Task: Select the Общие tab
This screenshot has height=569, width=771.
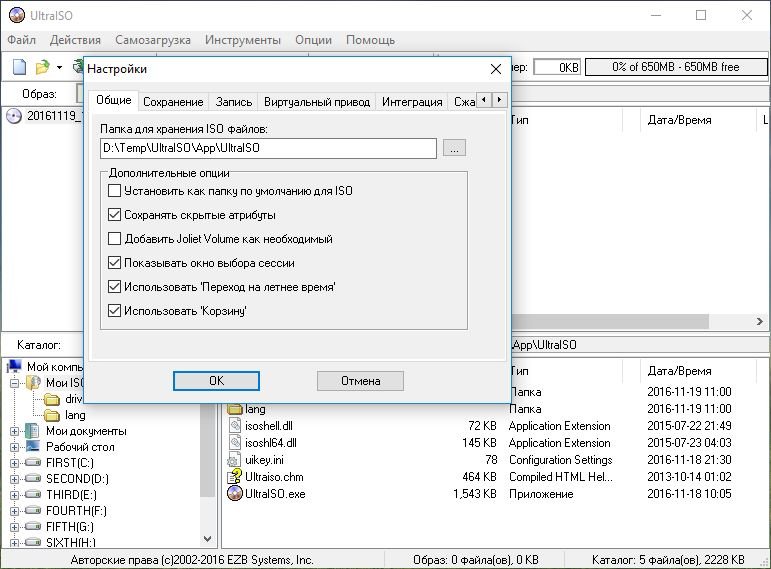Action: [x=114, y=100]
